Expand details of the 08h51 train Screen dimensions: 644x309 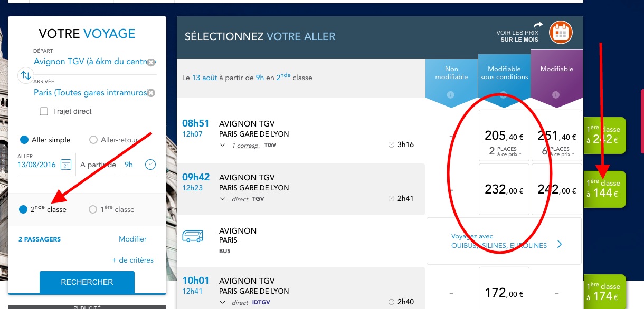222,144
